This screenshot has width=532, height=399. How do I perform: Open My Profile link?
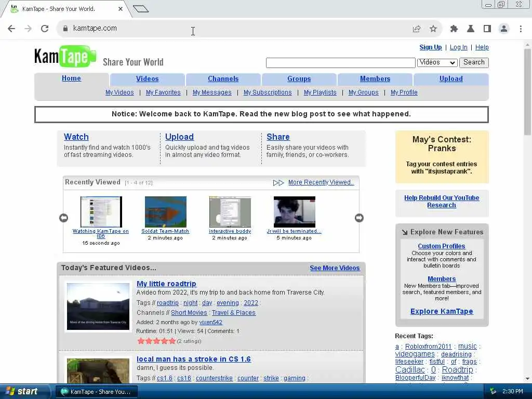[404, 92]
